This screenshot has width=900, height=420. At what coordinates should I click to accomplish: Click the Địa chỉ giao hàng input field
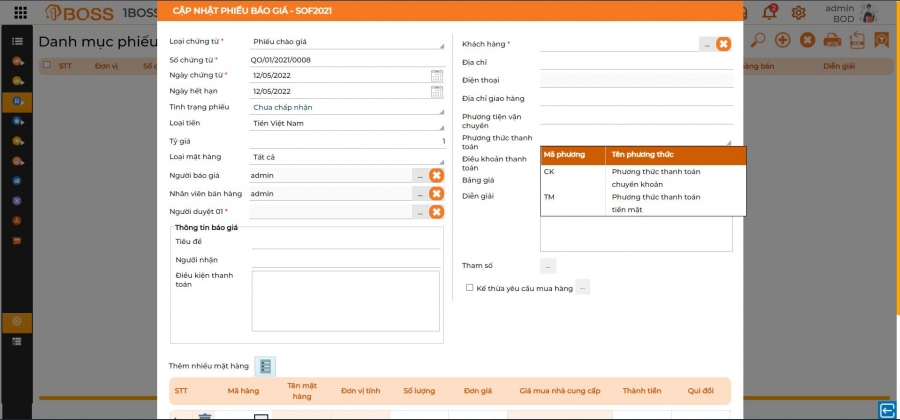tap(637, 99)
